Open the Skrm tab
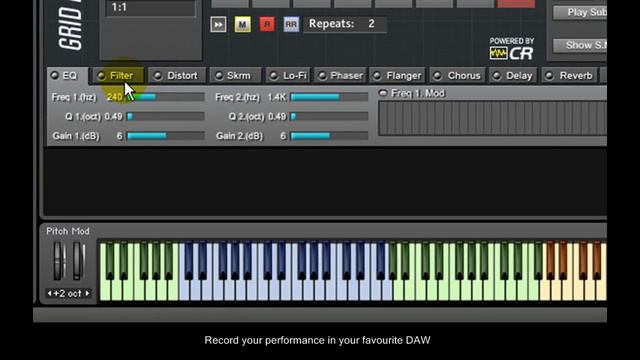Image resolution: width=640 pixels, height=360 pixels. tap(236, 76)
